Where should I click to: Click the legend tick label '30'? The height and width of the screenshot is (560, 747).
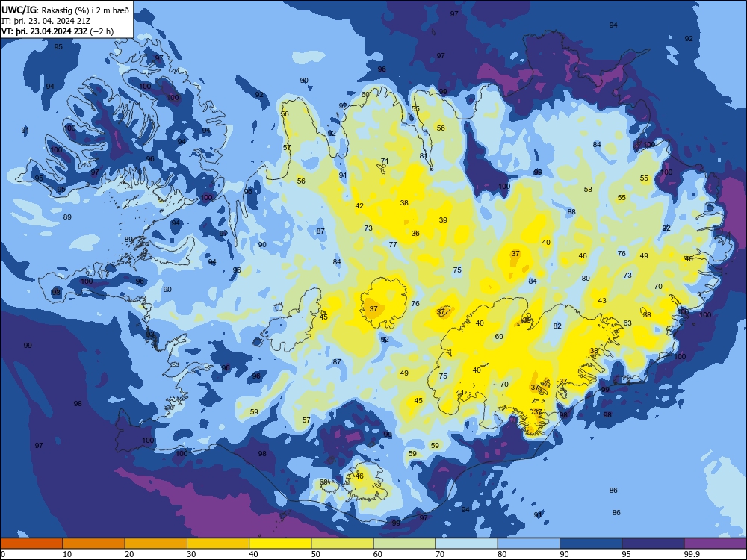(191, 554)
